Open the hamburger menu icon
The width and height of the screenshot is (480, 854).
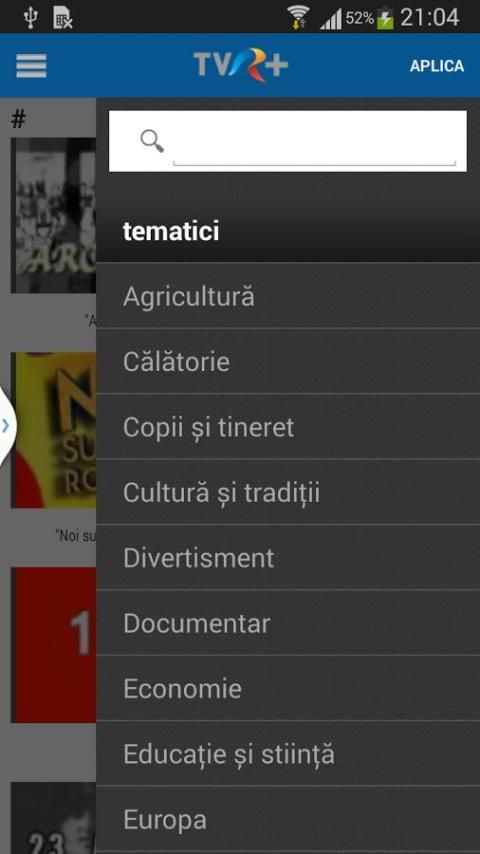coord(31,66)
